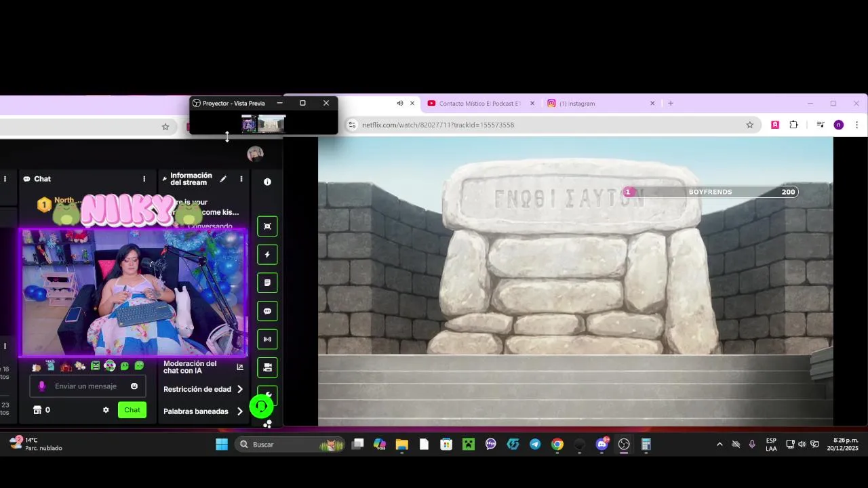Open OBS Studio from the taskbar
Viewport: 868px width, 488px height.
click(624, 445)
